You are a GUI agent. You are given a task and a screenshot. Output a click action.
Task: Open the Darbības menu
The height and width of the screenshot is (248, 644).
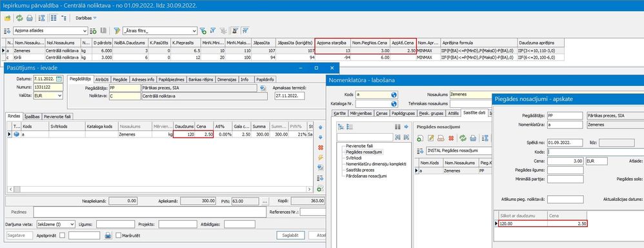[x=85, y=18]
